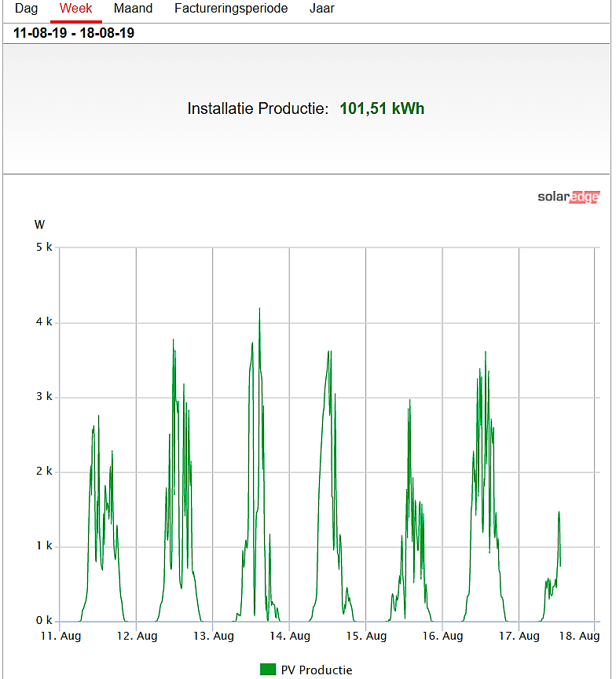Select the 15. Aug axis label
This screenshot has width=616, height=679.
[366, 636]
